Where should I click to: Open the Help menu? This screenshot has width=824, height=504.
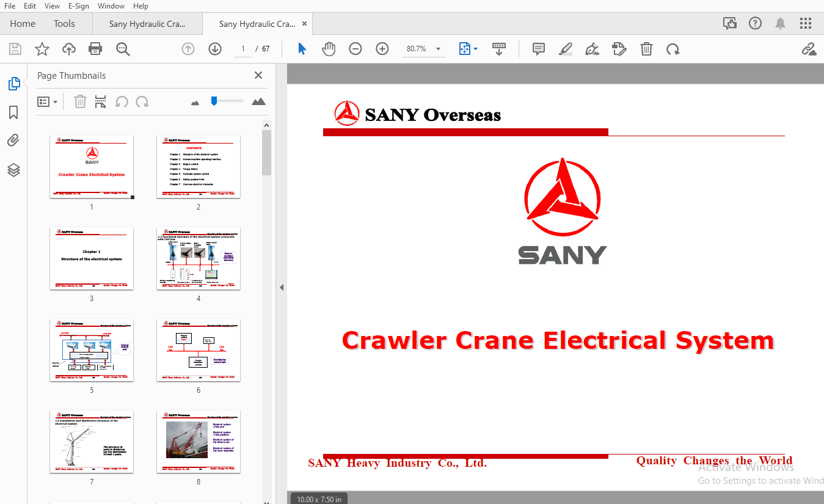pos(140,5)
